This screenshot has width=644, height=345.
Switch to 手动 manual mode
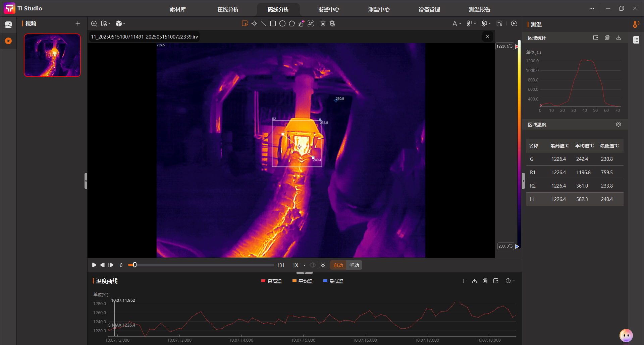point(354,265)
